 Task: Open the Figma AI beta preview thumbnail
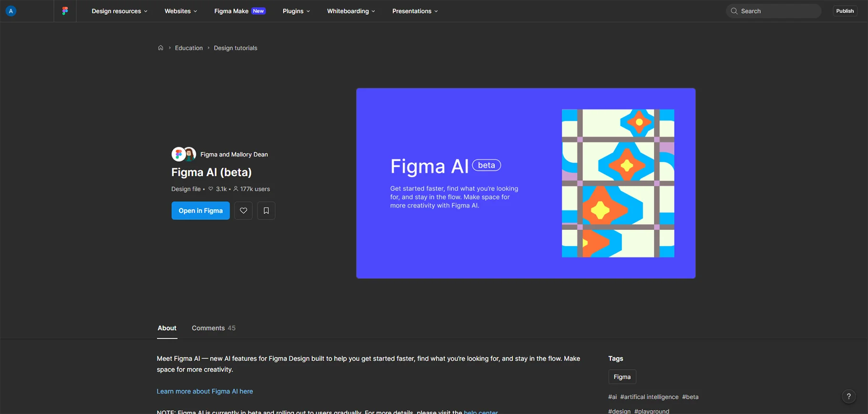526,183
